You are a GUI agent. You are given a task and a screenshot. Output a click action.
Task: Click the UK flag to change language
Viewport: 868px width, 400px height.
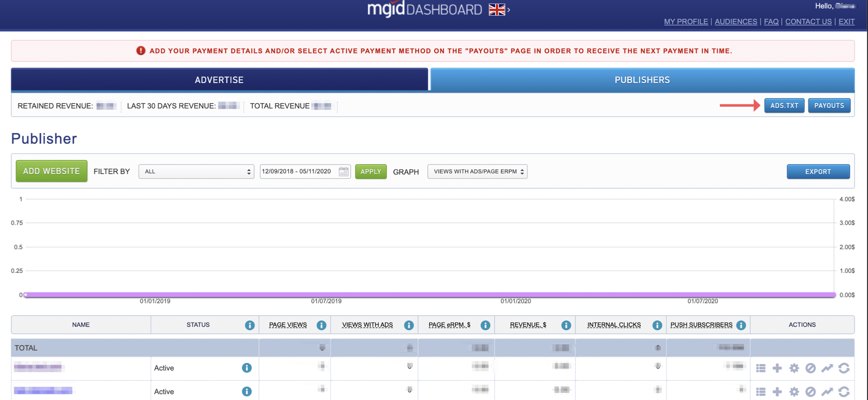(498, 9)
